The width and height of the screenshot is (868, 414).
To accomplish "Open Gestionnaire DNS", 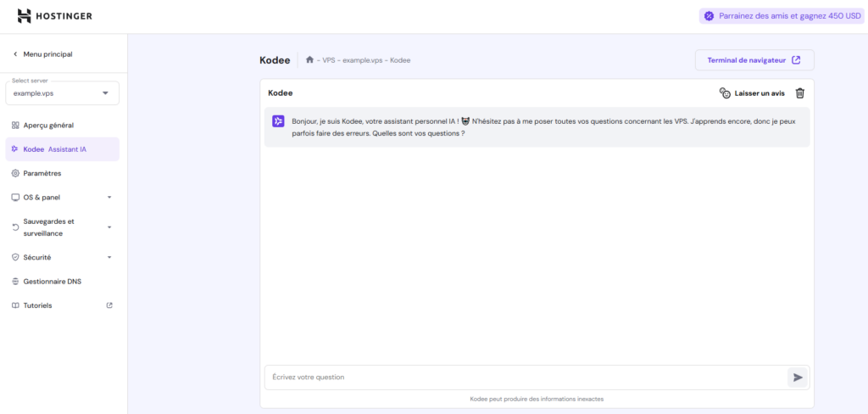I will [62, 282].
